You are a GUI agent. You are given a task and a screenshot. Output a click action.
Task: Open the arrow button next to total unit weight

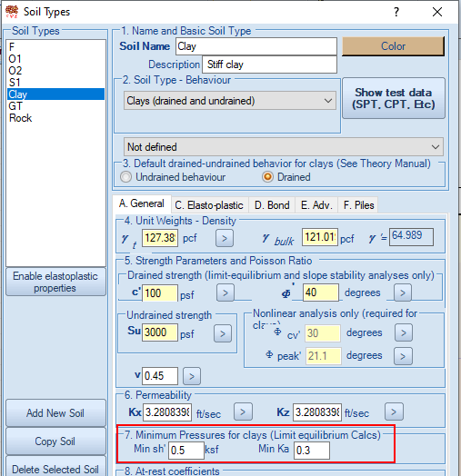pyautogui.click(x=225, y=238)
